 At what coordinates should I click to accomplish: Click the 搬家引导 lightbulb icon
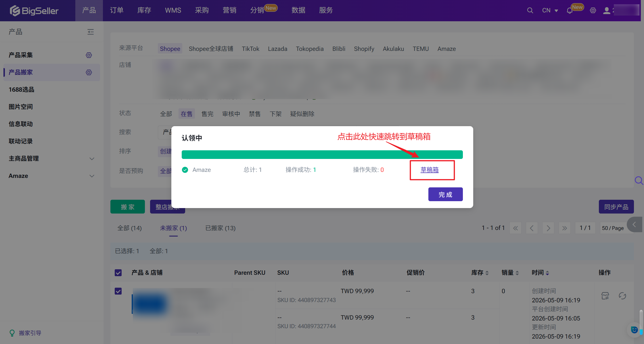[12, 333]
